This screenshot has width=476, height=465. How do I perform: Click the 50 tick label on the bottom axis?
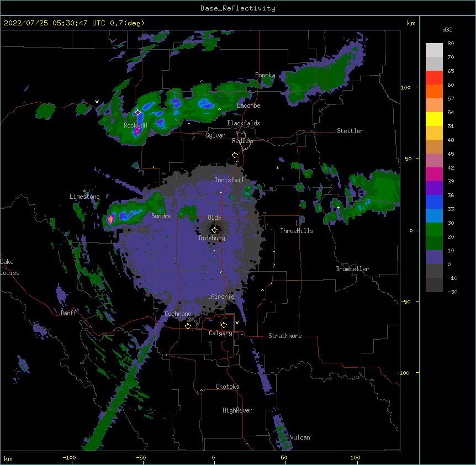pyautogui.click(x=284, y=457)
